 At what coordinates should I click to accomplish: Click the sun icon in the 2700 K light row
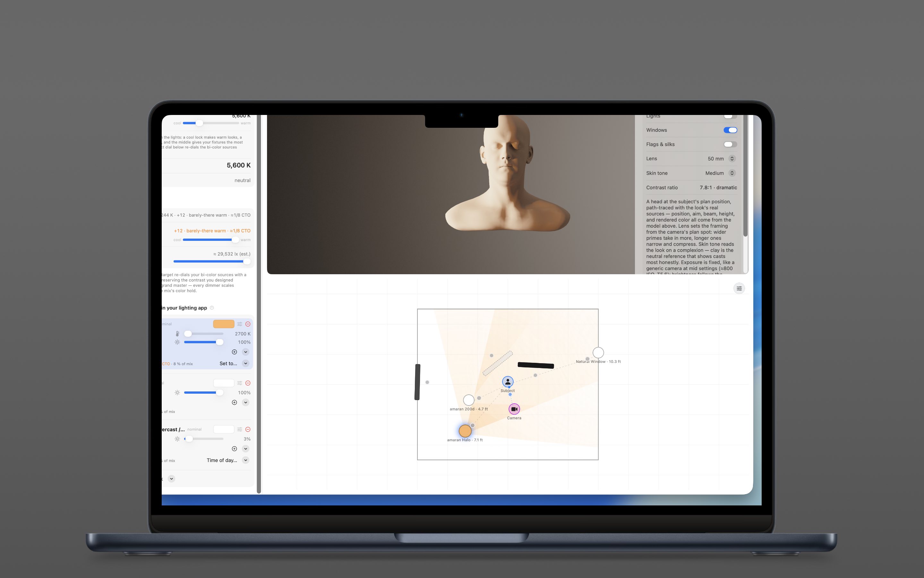coord(177,342)
